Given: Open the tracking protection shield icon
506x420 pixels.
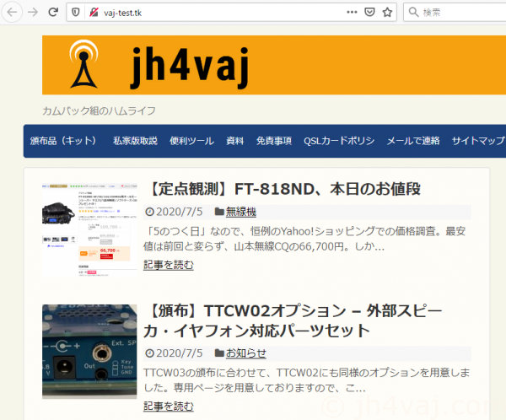Looking at the screenshot, I should coord(76,12).
